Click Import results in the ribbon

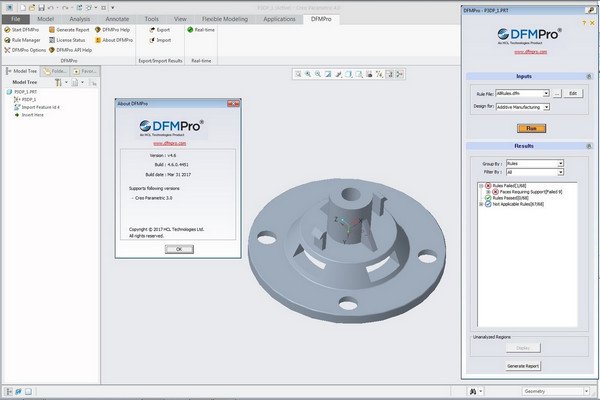(x=160, y=40)
